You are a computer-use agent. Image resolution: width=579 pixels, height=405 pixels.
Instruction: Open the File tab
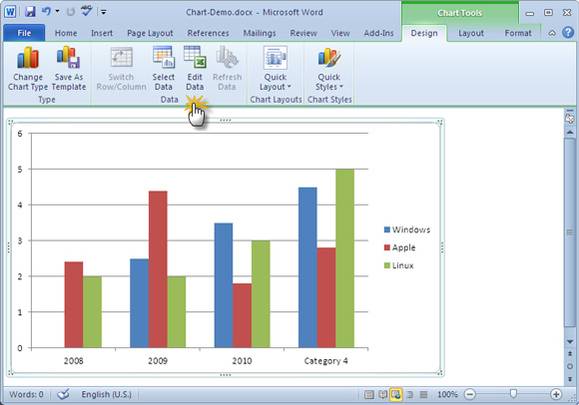24,33
